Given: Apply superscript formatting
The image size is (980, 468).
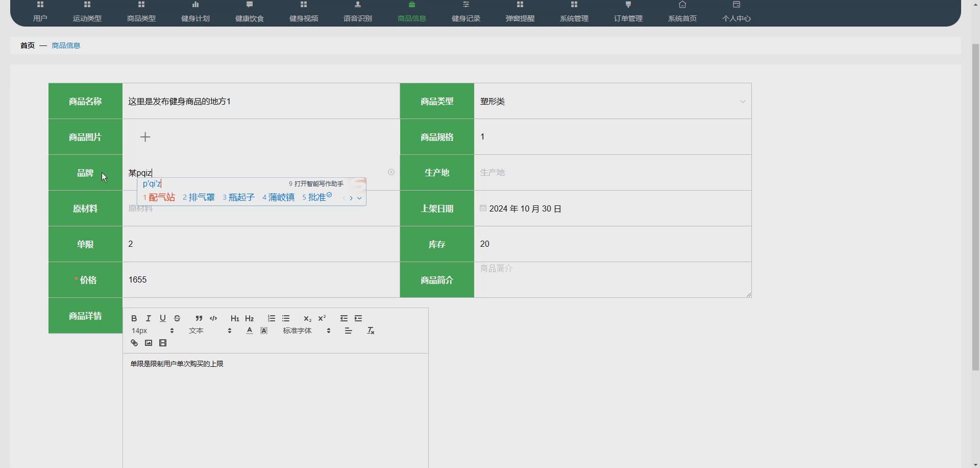Looking at the screenshot, I should tap(322, 318).
